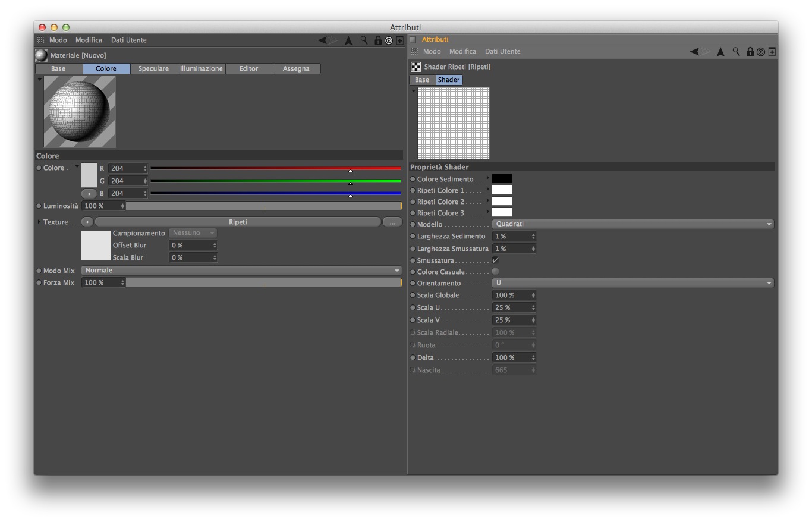This screenshot has width=812, height=522.
Task: Disable the Smussatura checkbox
Action: [x=496, y=260]
